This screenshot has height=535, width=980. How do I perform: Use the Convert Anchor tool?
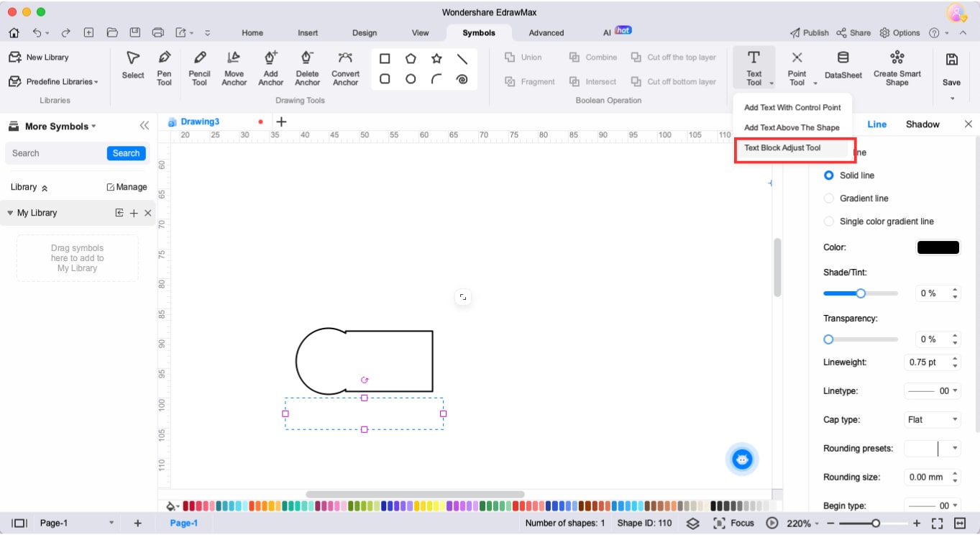tap(345, 68)
